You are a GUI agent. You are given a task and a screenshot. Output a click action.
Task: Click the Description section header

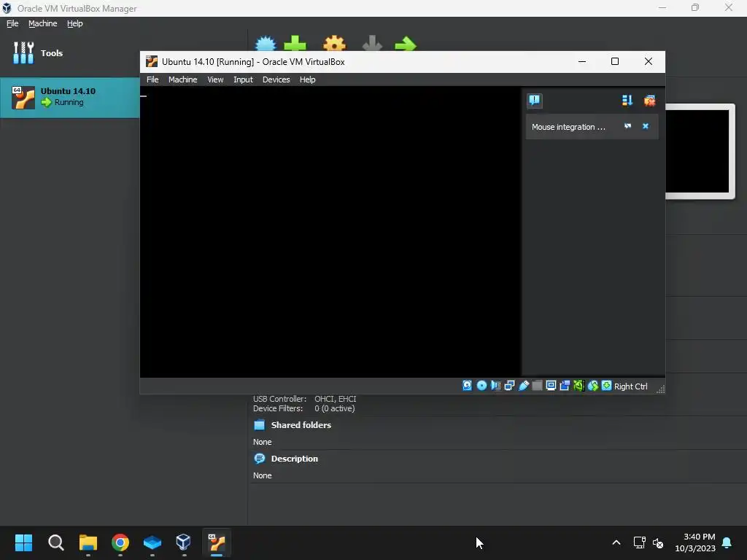tap(295, 459)
